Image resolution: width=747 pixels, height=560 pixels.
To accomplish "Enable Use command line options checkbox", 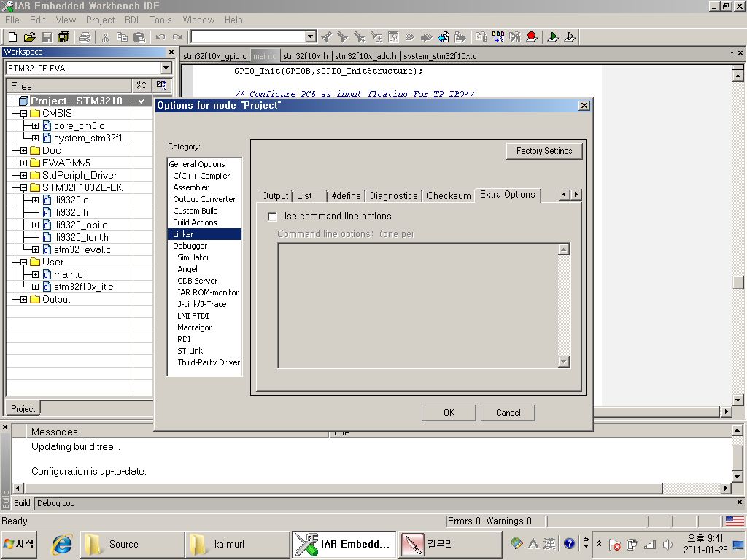I will [x=272, y=217].
